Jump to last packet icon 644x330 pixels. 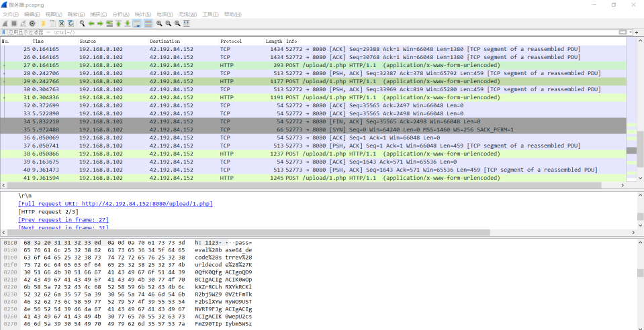[128, 23]
